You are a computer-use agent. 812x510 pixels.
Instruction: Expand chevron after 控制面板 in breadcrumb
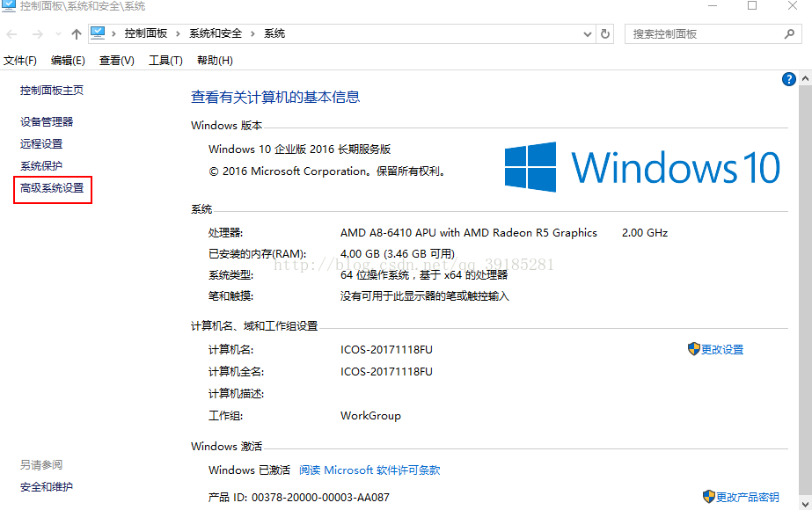point(178,33)
